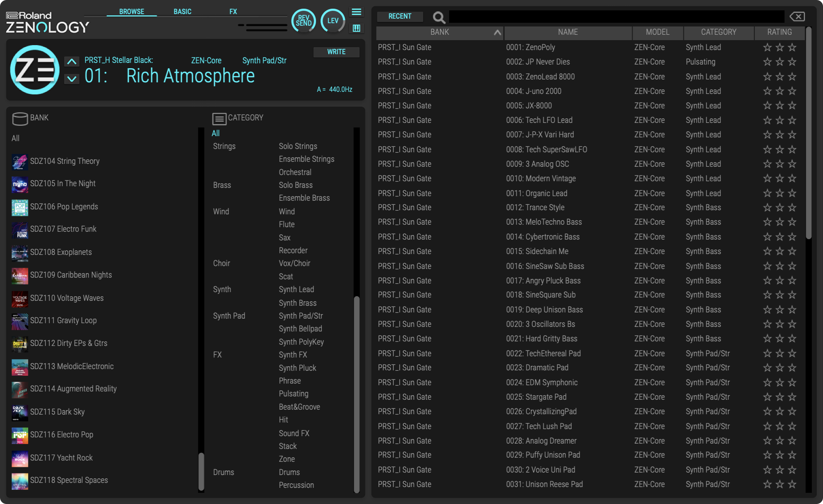The width and height of the screenshot is (823, 504).
Task: Give 0005: JX-8000 two stars
Action: point(780,106)
